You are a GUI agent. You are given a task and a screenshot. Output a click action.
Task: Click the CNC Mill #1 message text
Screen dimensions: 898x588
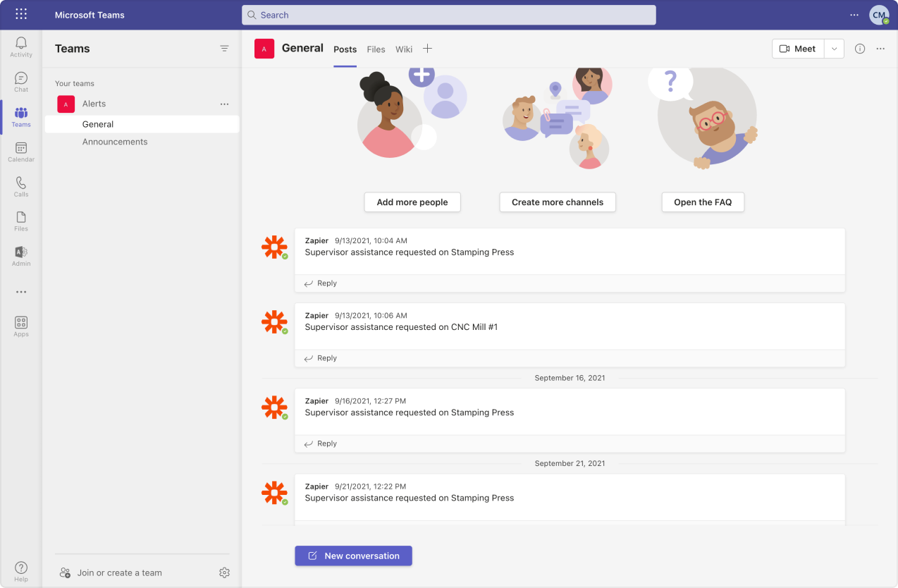(401, 327)
